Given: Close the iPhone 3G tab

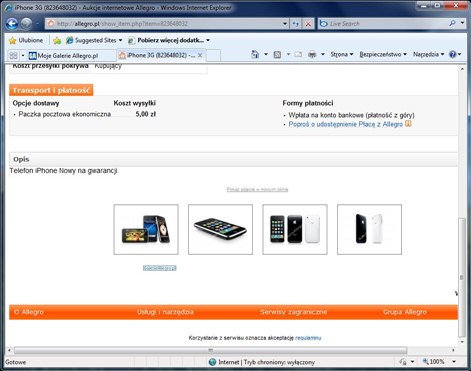Looking at the screenshot, I should coord(200,55).
